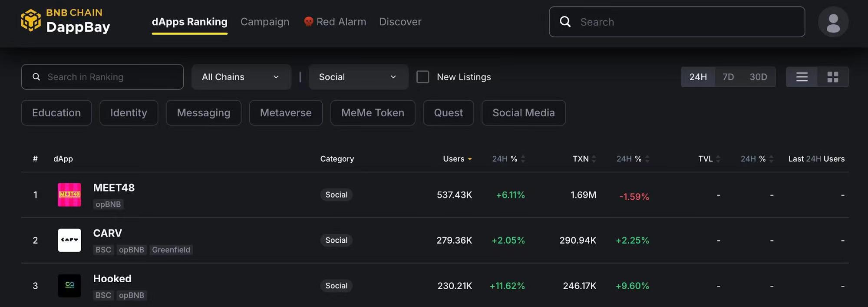Select the 30D time range
The image size is (868, 307).
pos(758,77)
